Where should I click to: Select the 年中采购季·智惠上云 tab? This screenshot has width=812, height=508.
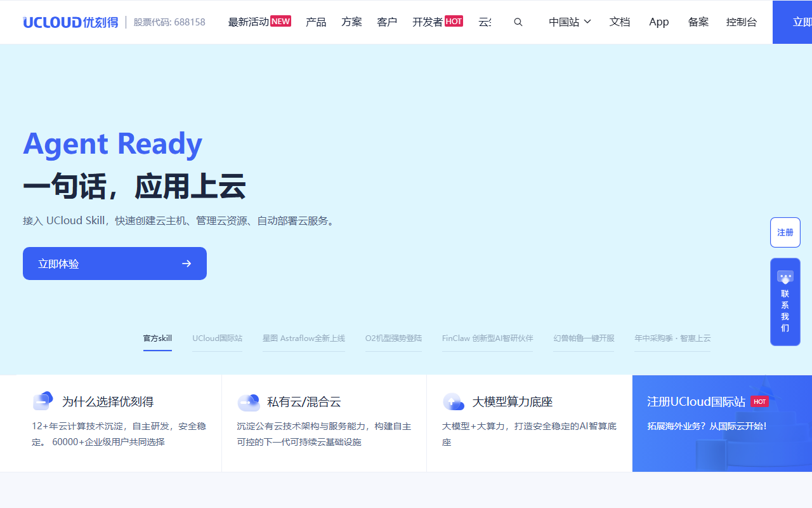click(x=672, y=338)
